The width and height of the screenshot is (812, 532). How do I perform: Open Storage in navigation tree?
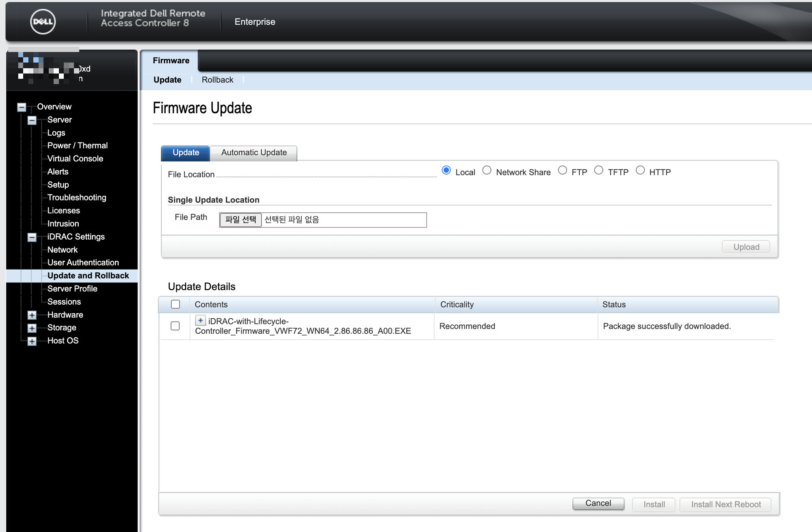(x=62, y=328)
